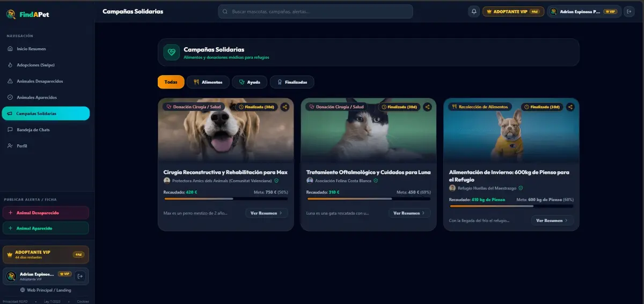644x304 pixels.
Task: Go to Inicio Resumen in the navigation
Action: 46,49
